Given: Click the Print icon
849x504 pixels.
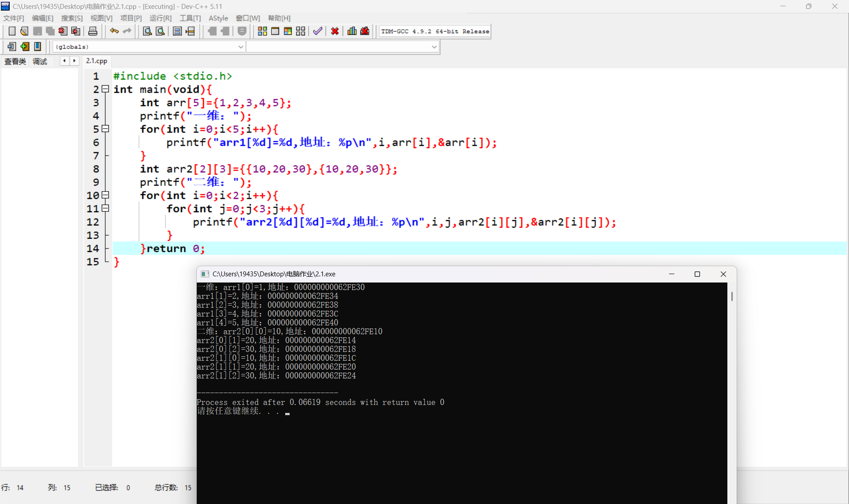Looking at the screenshot, I should [93, 31].
